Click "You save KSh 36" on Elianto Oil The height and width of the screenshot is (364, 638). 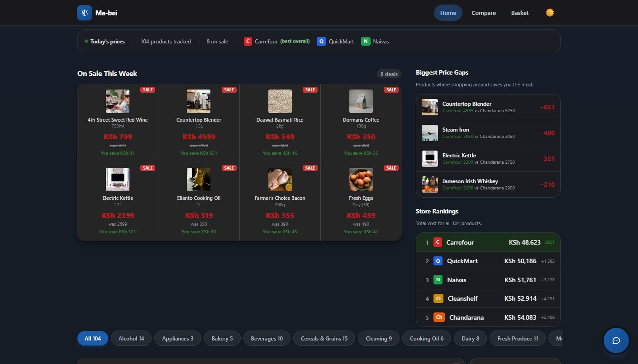pos(199,232)
